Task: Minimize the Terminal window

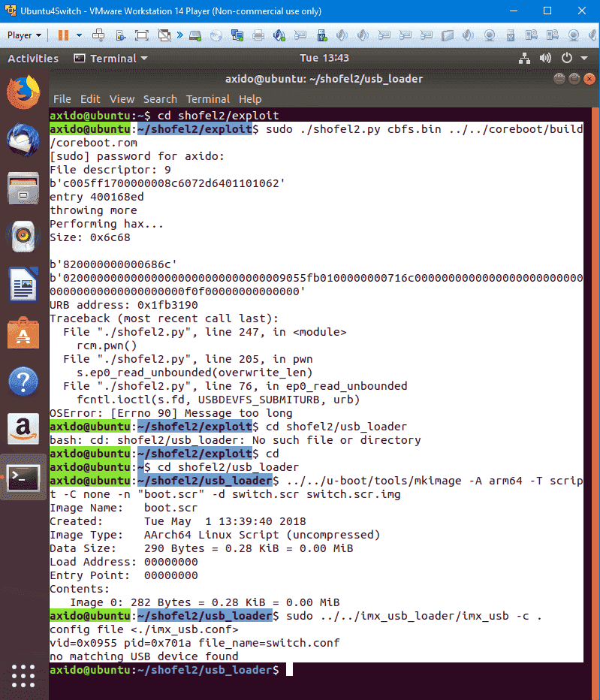Action: coord(559,79)
